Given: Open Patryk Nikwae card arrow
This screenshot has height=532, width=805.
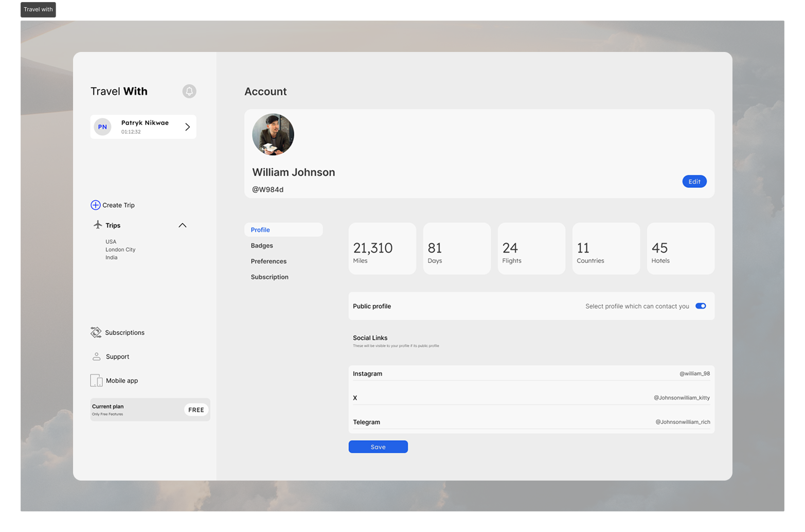Looking at the screenshot, I should pos(187,127).
